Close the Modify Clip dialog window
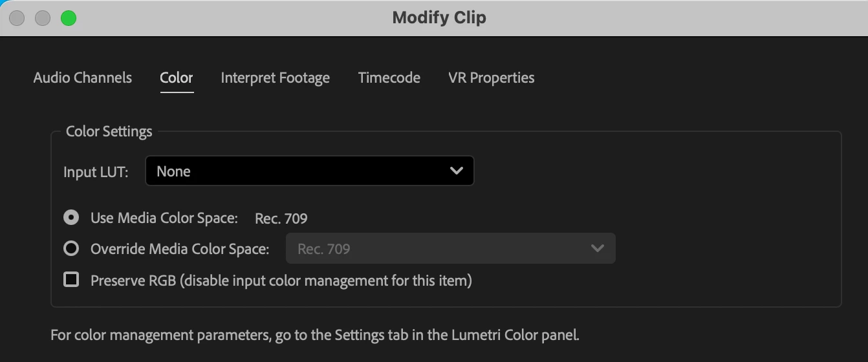The image size is (868, 362). coord(17,18)
